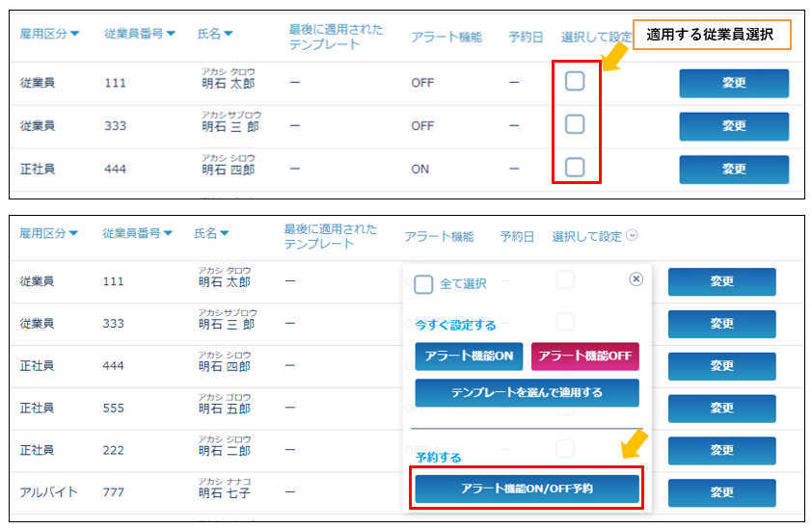Click 変更 for employee 111 in lower table

tap(722, 281)
